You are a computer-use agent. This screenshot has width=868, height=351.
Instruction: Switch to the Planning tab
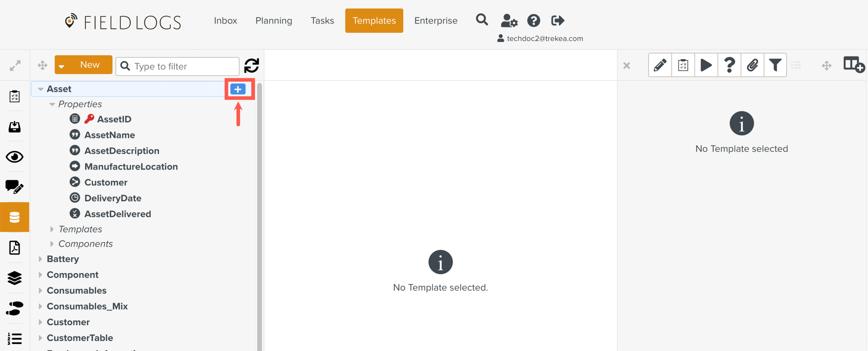pos(274,21)
